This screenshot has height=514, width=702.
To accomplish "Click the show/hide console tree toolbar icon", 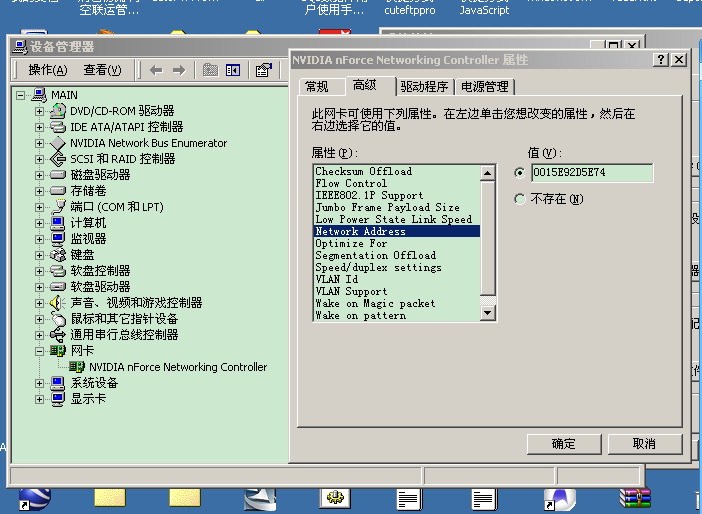I will (233, 70).
